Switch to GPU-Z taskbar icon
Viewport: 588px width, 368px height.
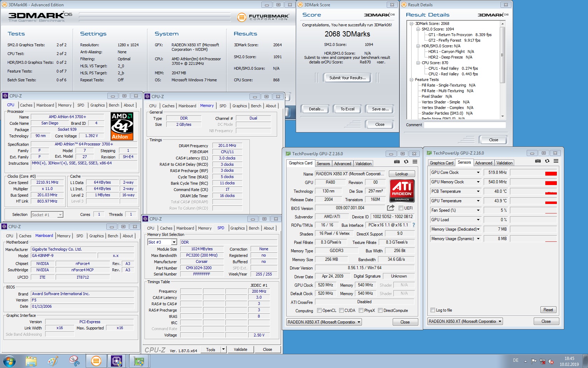[139, 361]
